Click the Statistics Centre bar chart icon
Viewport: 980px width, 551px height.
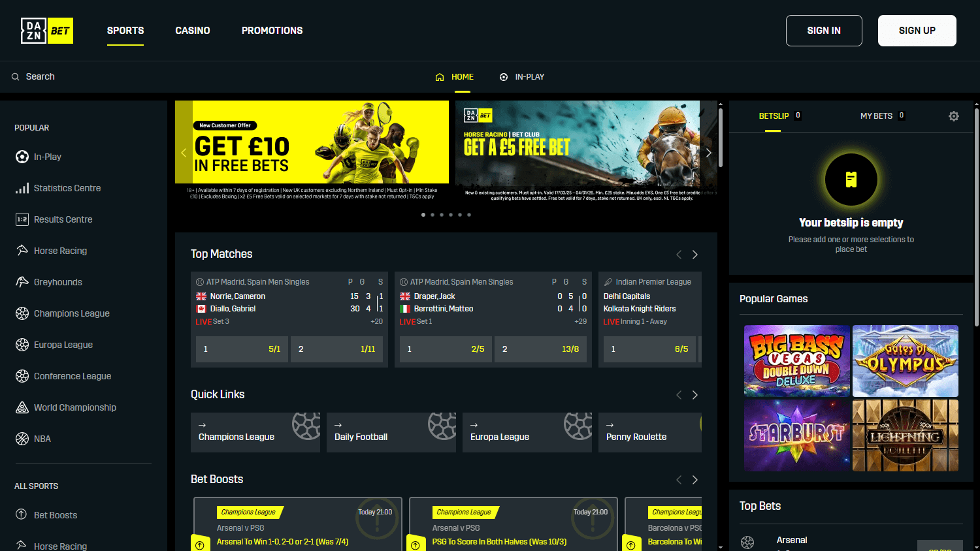click(x=22, y=188)
